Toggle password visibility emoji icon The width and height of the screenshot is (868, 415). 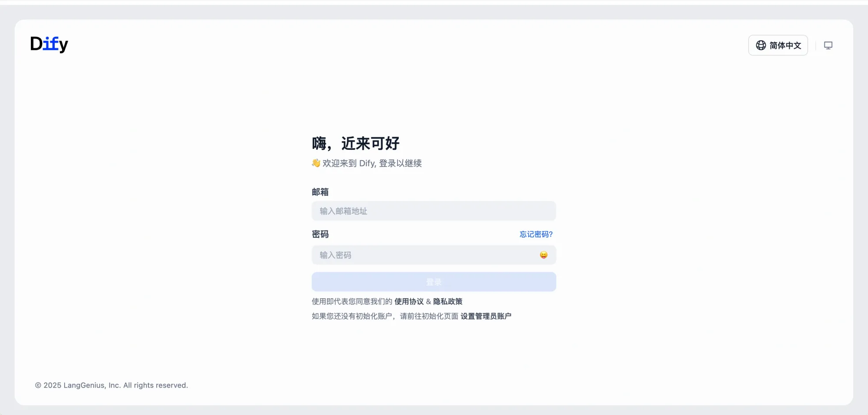click(543, 255)
